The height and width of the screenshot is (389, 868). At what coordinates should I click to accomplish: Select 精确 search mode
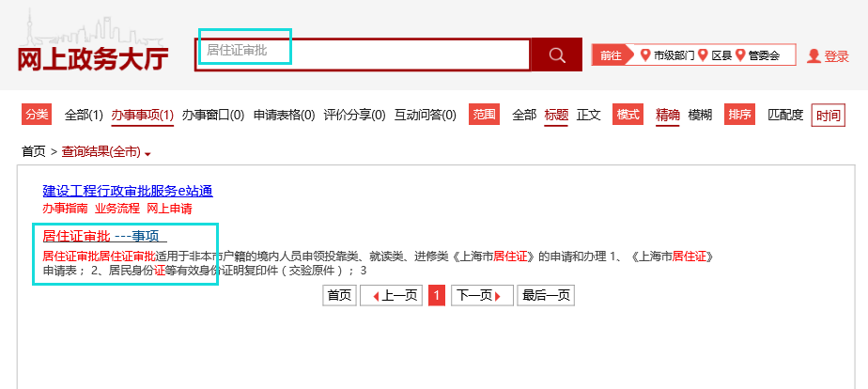[x=668, y=115]
